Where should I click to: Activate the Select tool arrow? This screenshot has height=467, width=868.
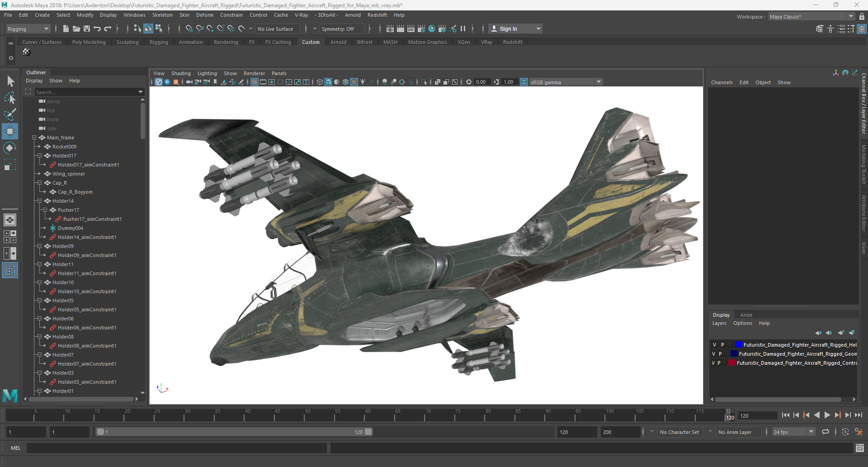pyautogui.click(x=10, y=81)
